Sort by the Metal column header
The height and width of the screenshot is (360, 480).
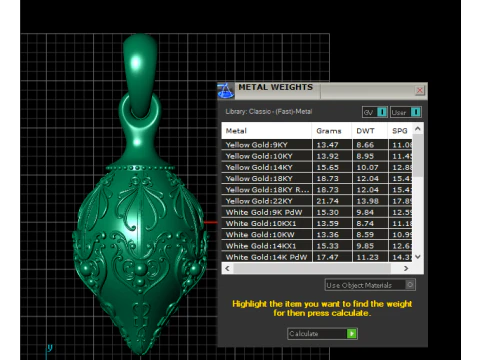pyautogui.click(x=267, y=131)
